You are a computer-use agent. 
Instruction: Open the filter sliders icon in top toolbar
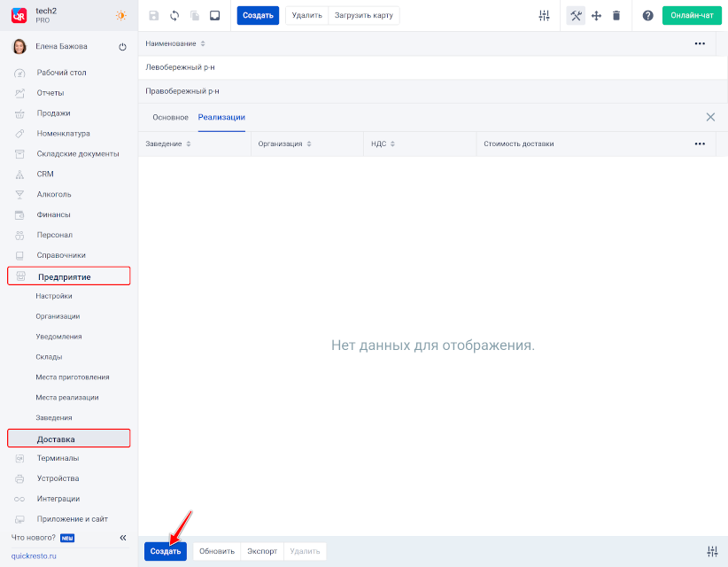pos(544,16)
